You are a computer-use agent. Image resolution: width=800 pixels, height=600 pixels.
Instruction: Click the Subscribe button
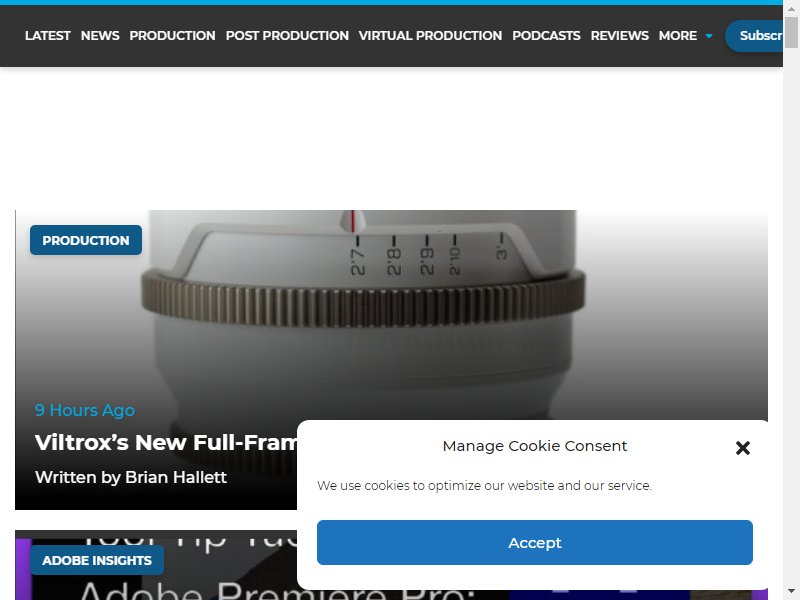pos(754,36)
